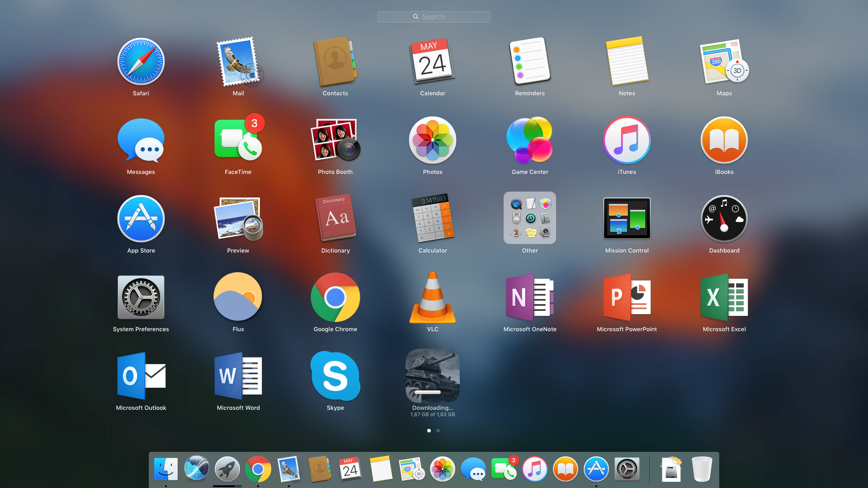Open the Dashboard app
The height and width of the screenshot is (488, 868).
point(724,219)
